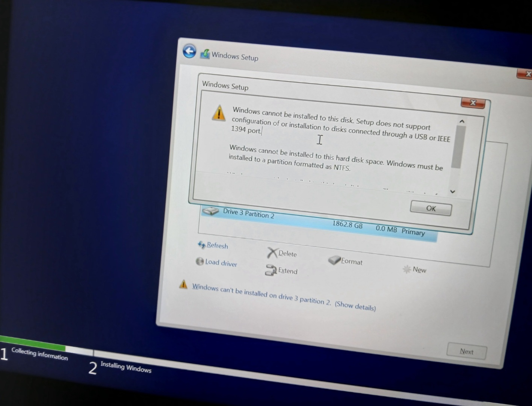Click the Refresh icon

click(x=202, y=245)
